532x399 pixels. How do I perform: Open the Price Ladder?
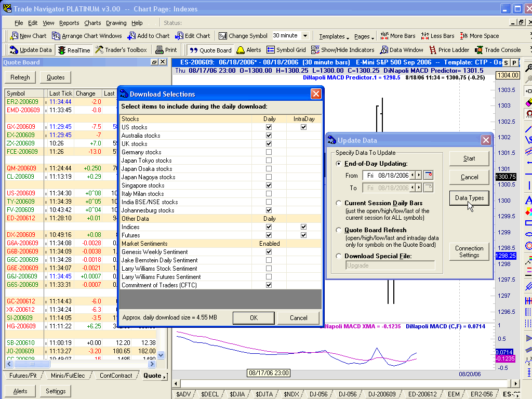click(449, 50)
